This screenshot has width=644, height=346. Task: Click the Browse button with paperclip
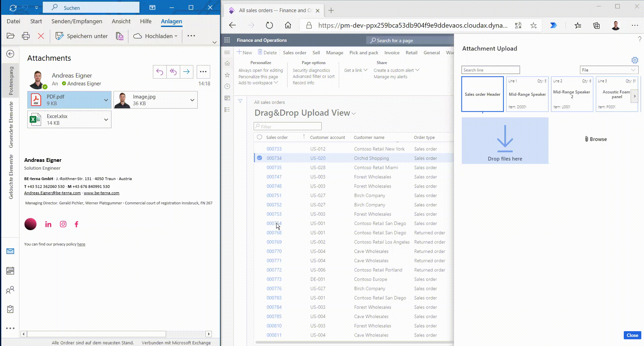pyautogui.click(x=596, y=139)
